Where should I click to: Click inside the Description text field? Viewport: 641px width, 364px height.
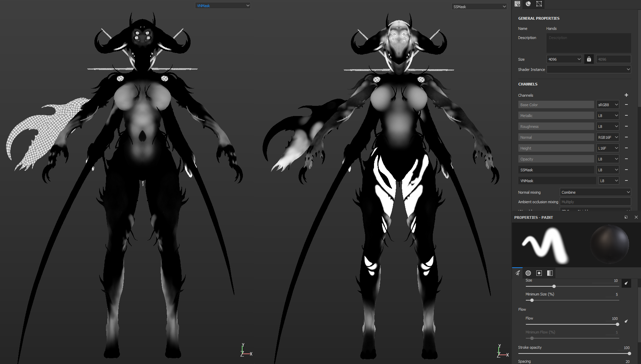click(588, 43)
